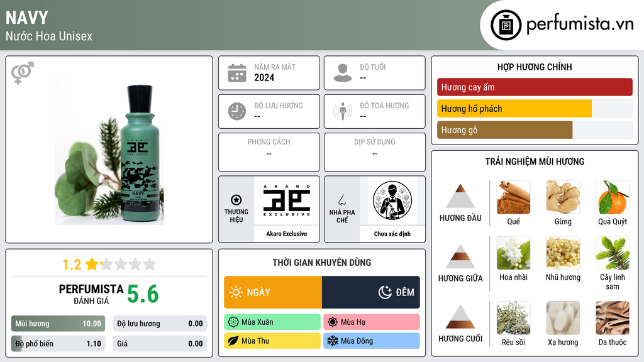The image size is (644, 362).
Task: Click the NAVY title heading
Action: tap(27, 18)
